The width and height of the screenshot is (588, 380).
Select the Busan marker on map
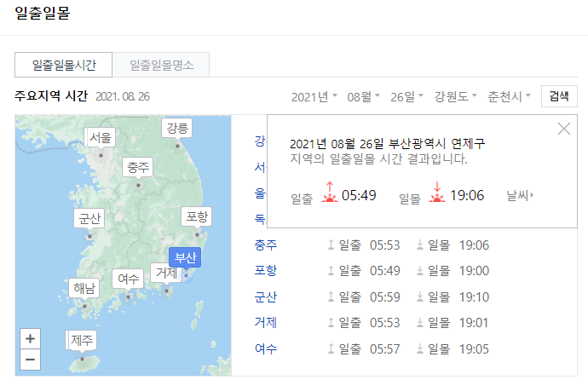click(x=185, y=257)
